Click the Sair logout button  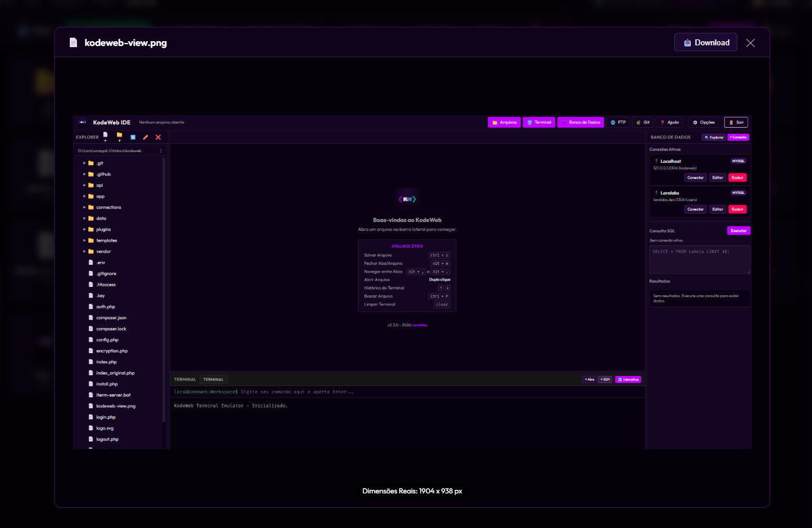(736, 122)
